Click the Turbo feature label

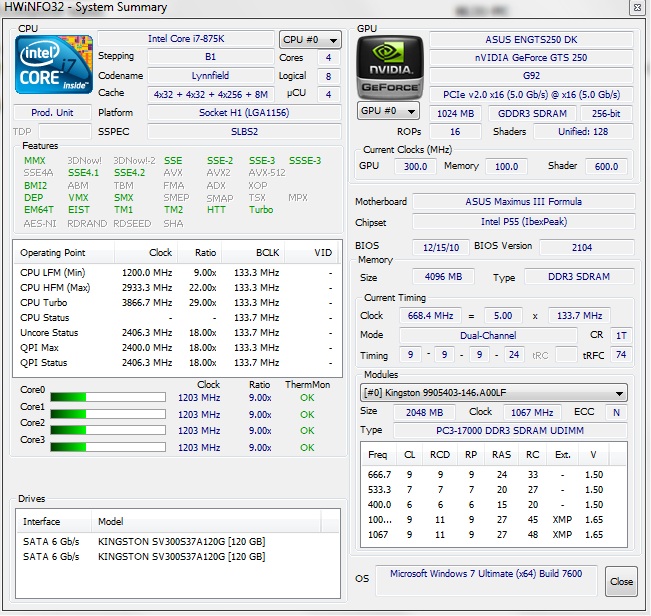(x=261, y=210)
